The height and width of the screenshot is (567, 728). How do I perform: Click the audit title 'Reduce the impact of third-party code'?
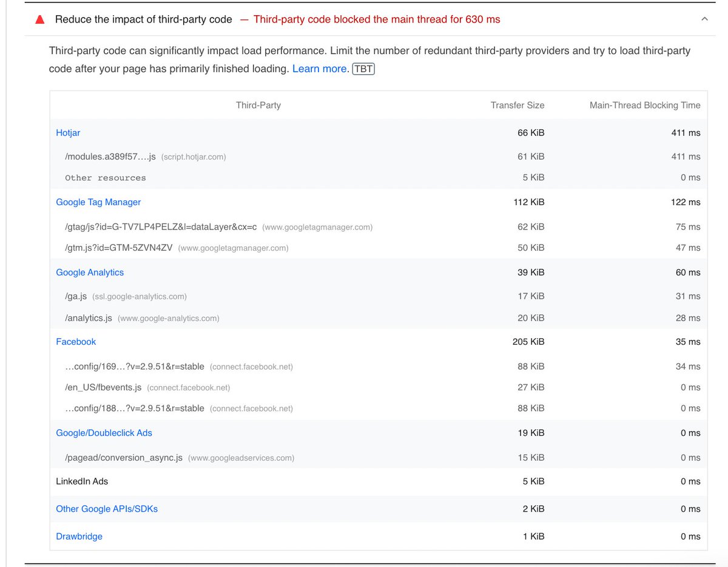(144, 19)
